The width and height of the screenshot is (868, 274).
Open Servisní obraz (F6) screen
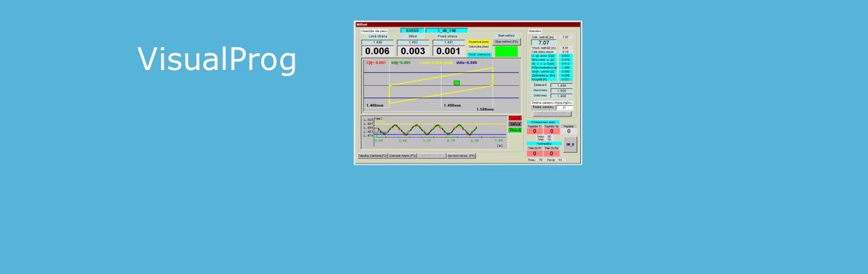coord(461,156)
